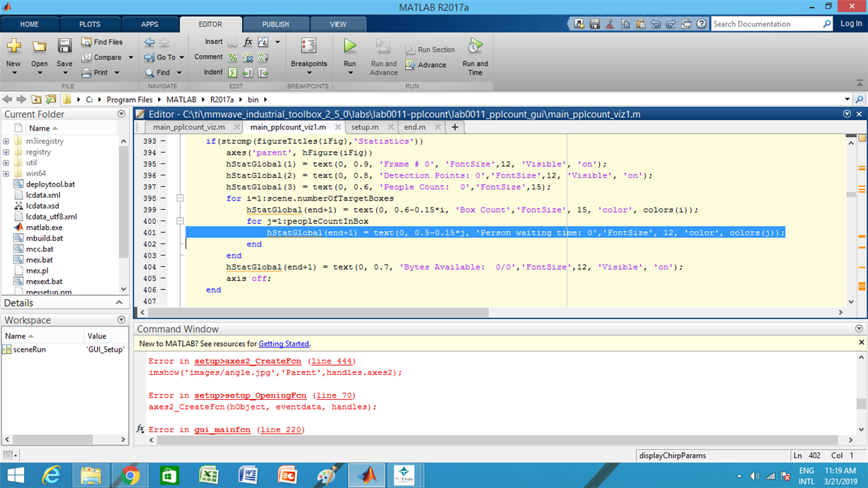Screen dimensions: 868x488
Task: Open the Getting Started link
Action: click(284, 344)
